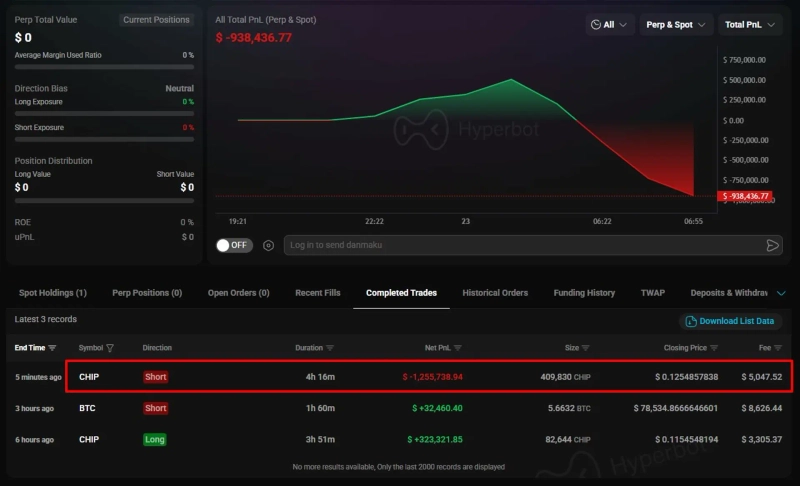The width and height of the screenshot is (800, 486).
Task: Toggle the danmaku OFF switch
Action: (235, 245)
